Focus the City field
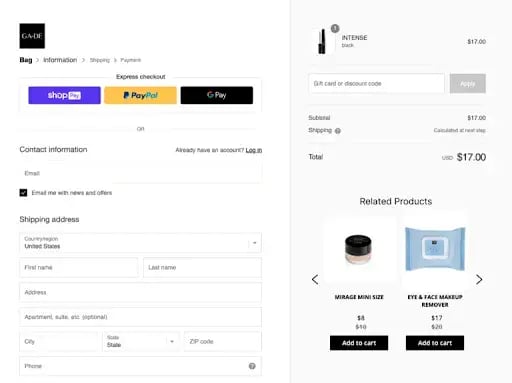Viewport: 512px width, 383px height. pyautogui.click(x=59, y=341)
